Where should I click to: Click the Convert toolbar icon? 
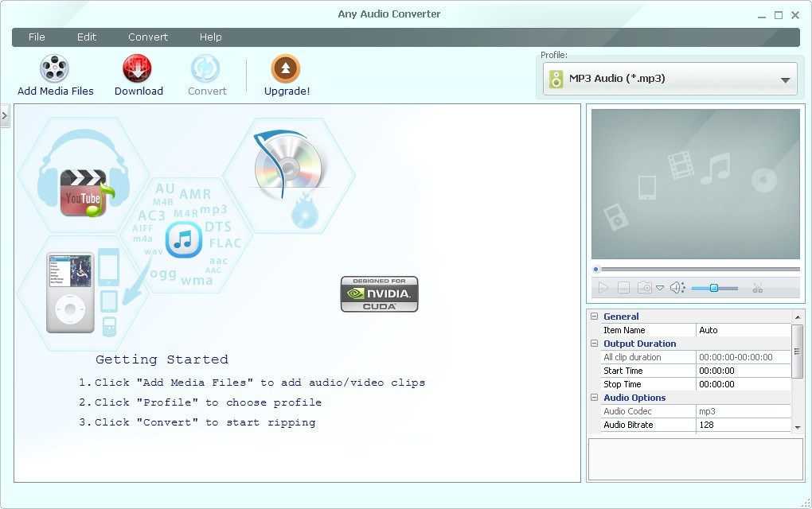tap(205, 68)
